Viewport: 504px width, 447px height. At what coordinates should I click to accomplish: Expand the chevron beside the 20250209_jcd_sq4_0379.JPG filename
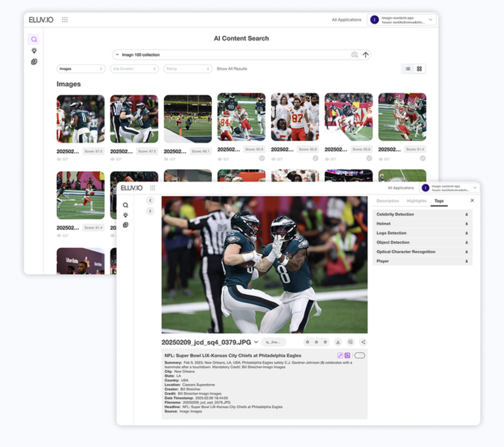pyautogui.click(x=256, y=342)
